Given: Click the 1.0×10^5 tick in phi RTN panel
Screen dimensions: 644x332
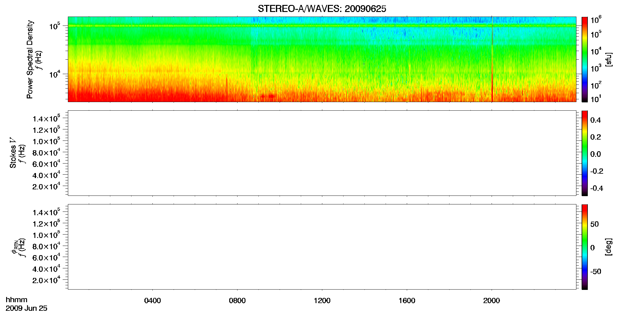Looking at the screenshot, I should coord(46,235).
